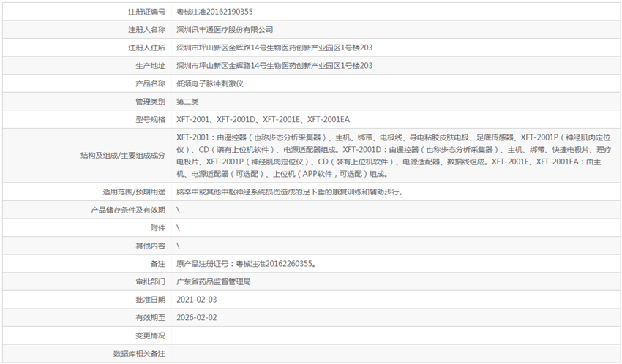Click the 其他内容 label
The height and width of the screenshot is (364, 622).
pos(150,246)
